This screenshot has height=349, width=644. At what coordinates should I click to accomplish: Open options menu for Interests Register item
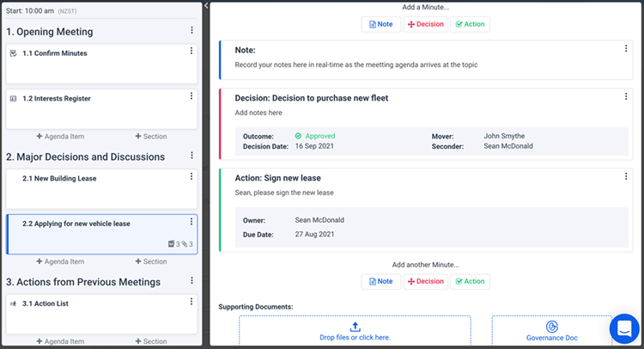click(191, 96)
